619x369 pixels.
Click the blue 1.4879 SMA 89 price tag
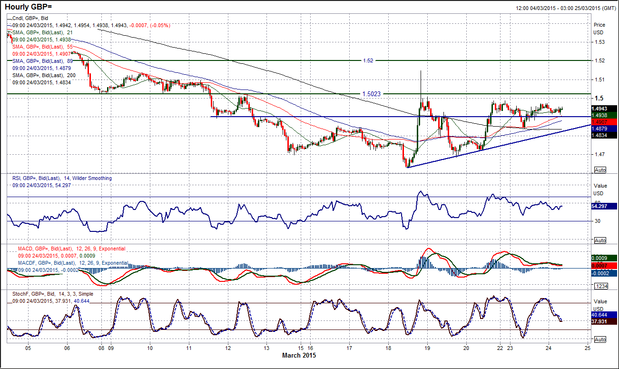(x=604, y=129)
